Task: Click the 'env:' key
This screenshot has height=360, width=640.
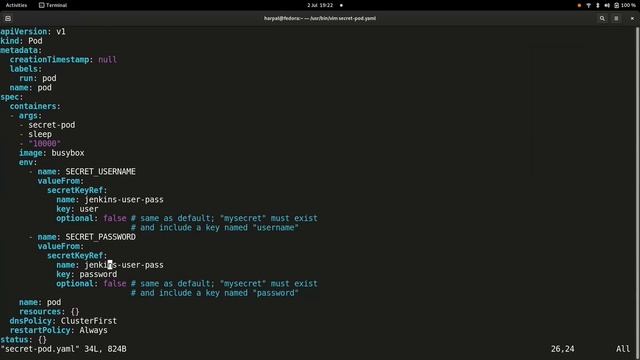Action: click(28, 162)
